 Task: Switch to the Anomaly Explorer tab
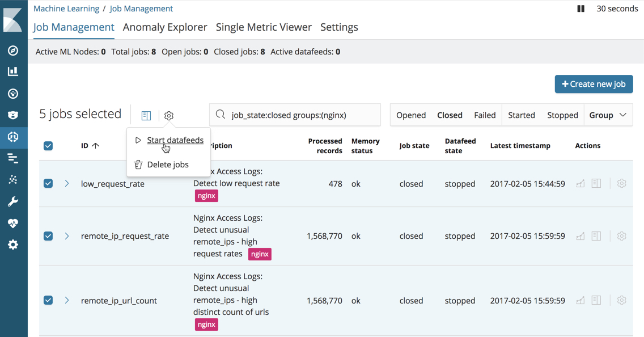pyautogui.click(x=164, y=27)
